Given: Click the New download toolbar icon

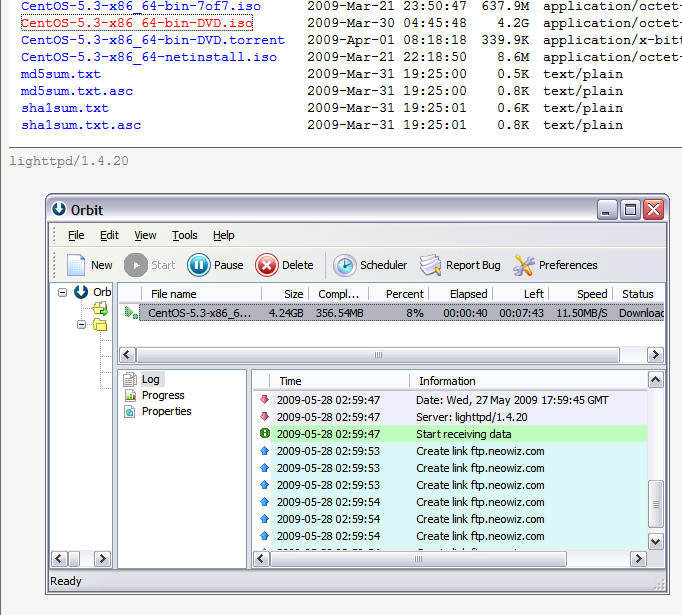Looking at the screenshot, I should (76, 265).
